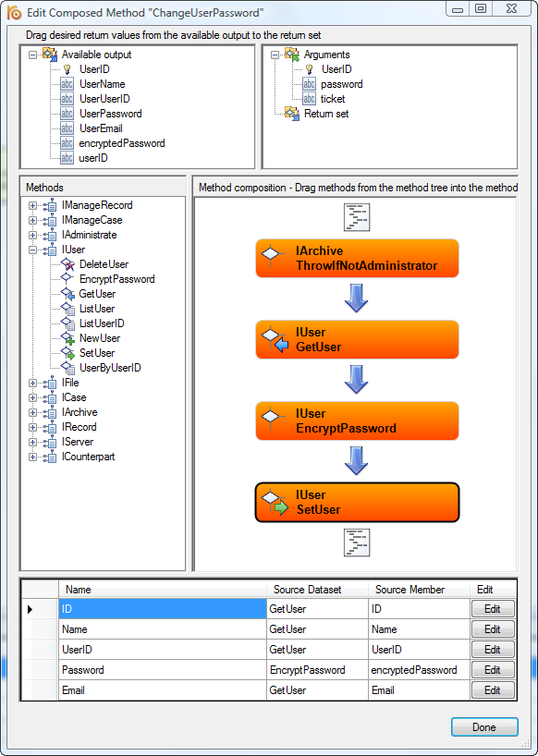The height and width of the screenshot is (756, 538).
Task: Select the ListUserID method in tree
Action: point(102,323)
